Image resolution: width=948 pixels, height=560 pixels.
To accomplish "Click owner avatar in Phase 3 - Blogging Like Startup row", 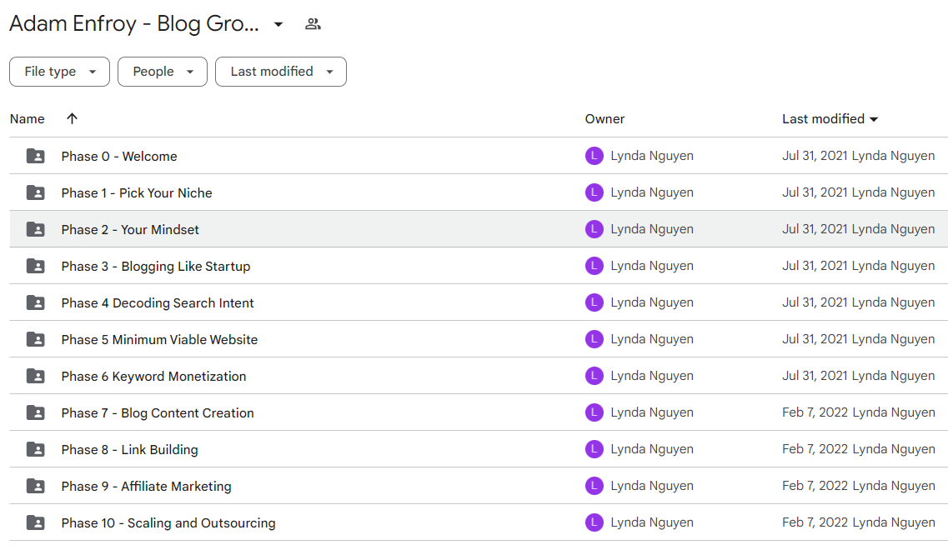I will (594, 266).
